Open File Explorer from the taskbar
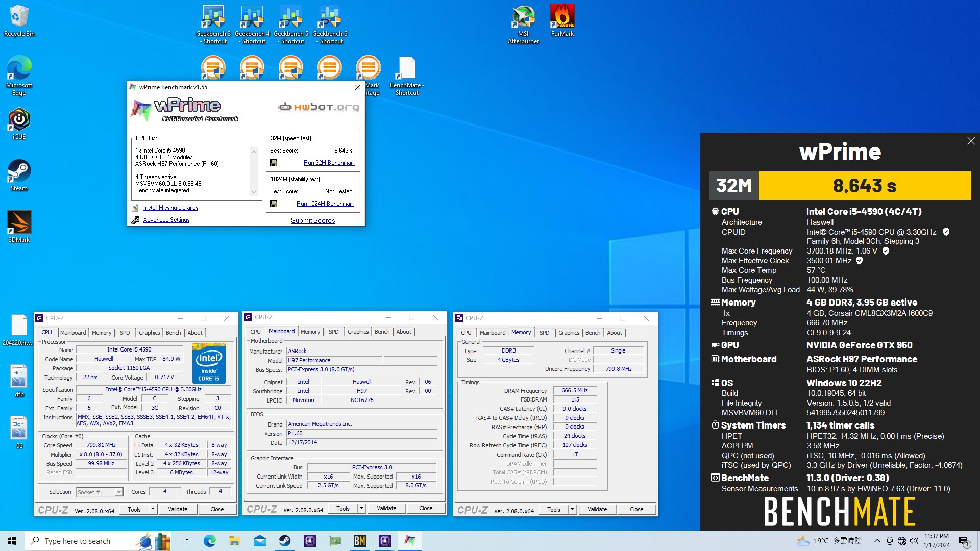Screen dimensions: 980x551 point(234,541)
